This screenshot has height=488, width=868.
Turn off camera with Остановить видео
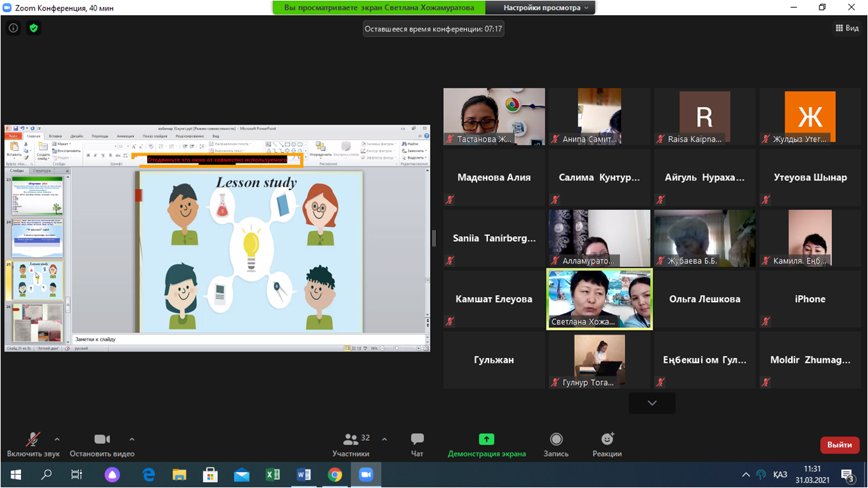[102, 439]
